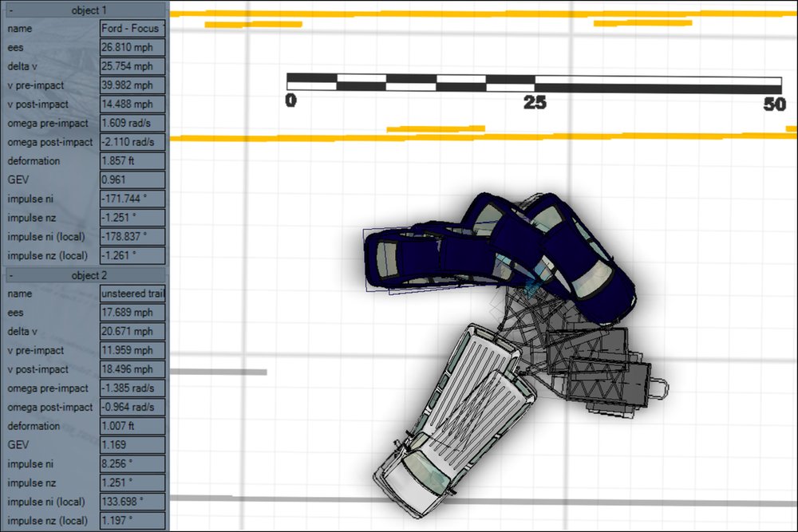Viewport: 798px width, 532px height.
Task: Select GEV value 1.169
Action: point(132,444)
